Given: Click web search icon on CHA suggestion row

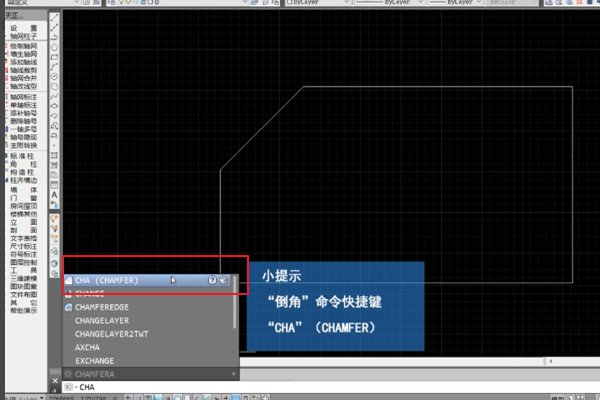Looking at the screenshot, I should coord(223,280).
